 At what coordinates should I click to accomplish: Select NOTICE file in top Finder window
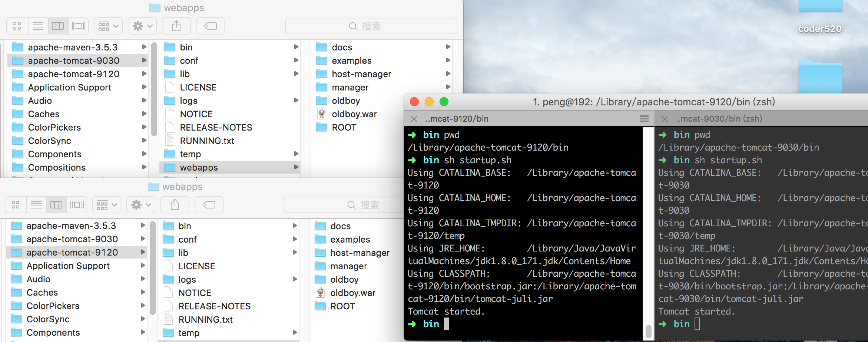pos(230,114)
